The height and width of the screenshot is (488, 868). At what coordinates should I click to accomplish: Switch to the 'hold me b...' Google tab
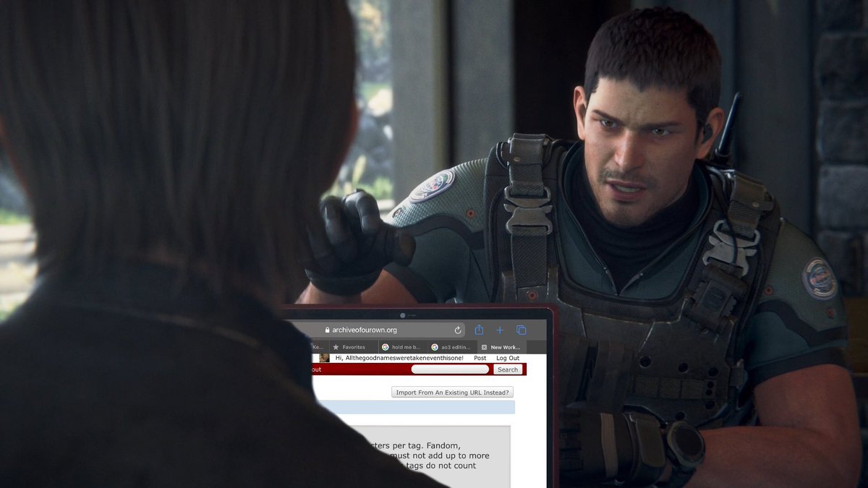(x=403, y=347)
